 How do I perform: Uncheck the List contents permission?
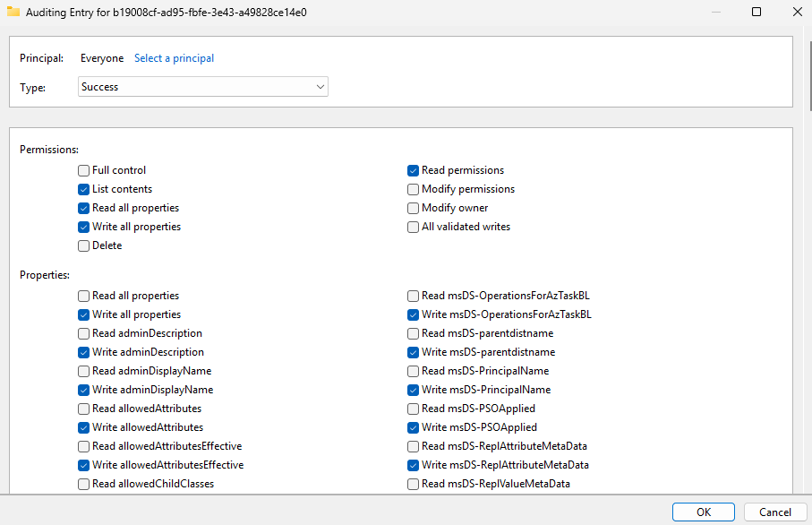pyautogui.click(x=83, y=189)
